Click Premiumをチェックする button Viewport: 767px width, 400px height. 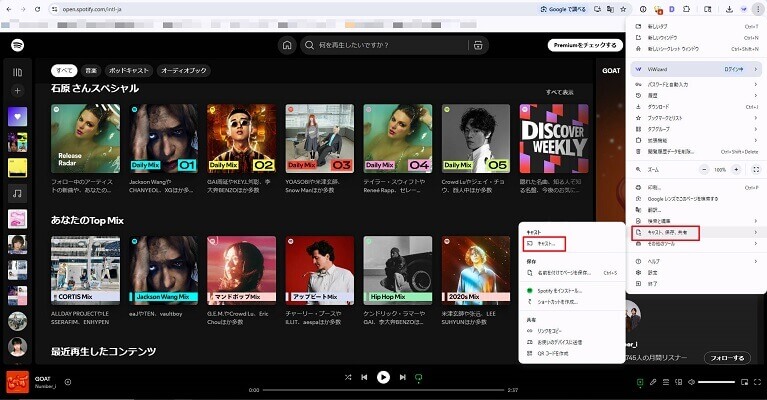(x=585, y=45)
